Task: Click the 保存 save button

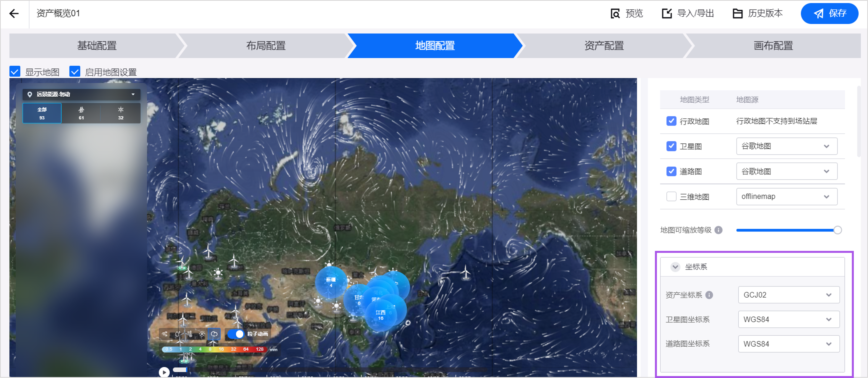Action: (x=829, y=13)
